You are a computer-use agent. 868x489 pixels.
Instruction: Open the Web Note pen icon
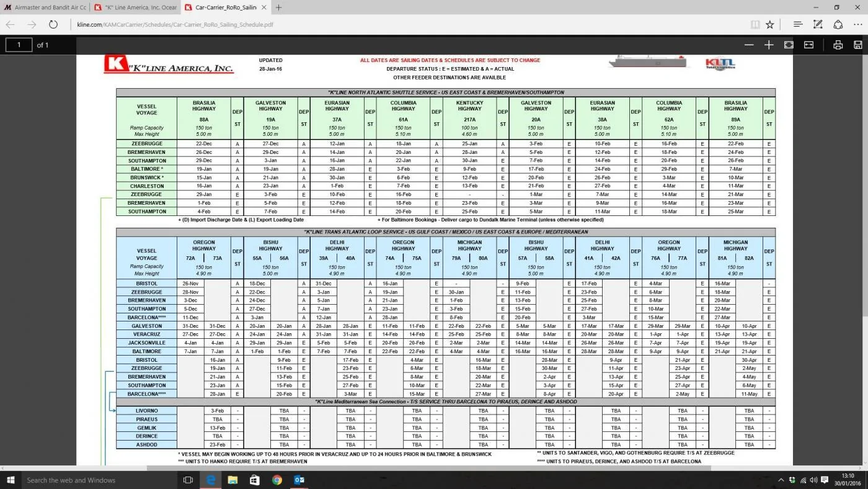coord(818,24)
